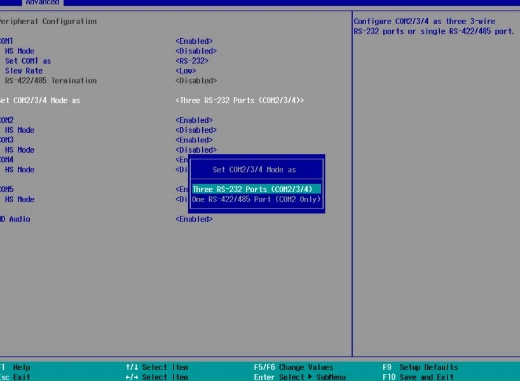The width and height of the screenshot is (520, 381).
Task: Select the HS Mode label under COM4
Action: (20, 170)
